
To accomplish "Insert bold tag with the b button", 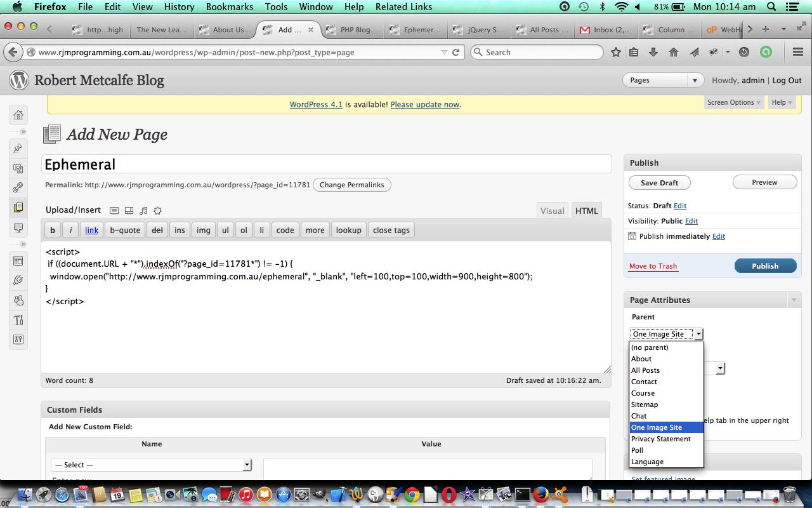I will pyautogui.click(x=53, y=230).
